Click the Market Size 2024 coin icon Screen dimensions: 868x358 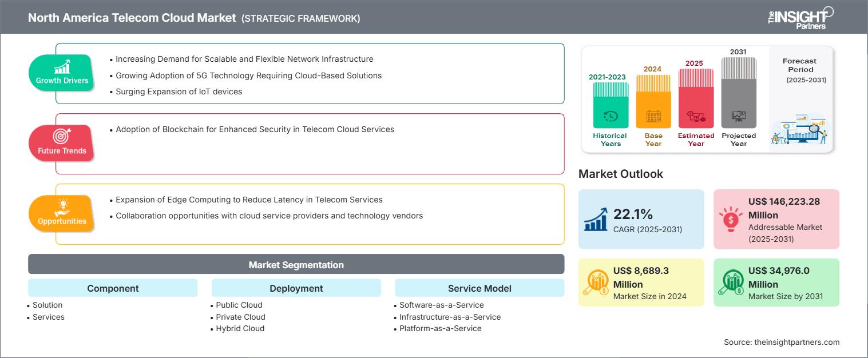pyautogui.click(x=596, y=283)
